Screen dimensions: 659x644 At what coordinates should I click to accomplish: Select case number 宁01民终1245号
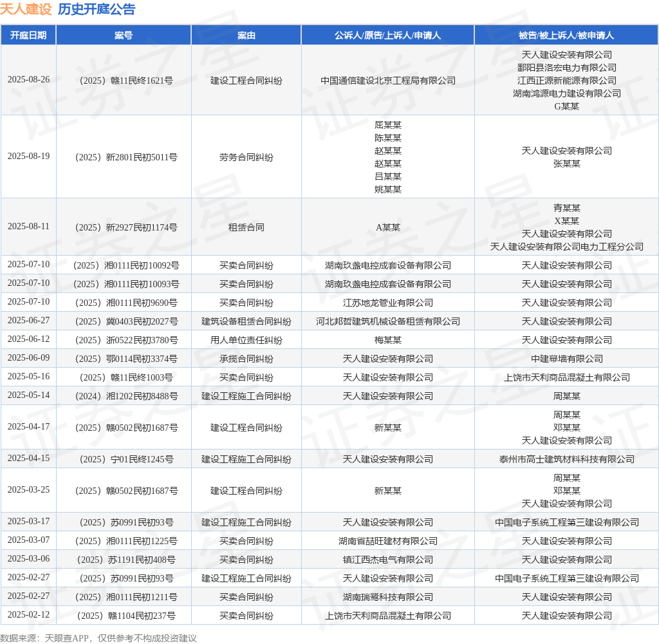(x=126, y=459)
